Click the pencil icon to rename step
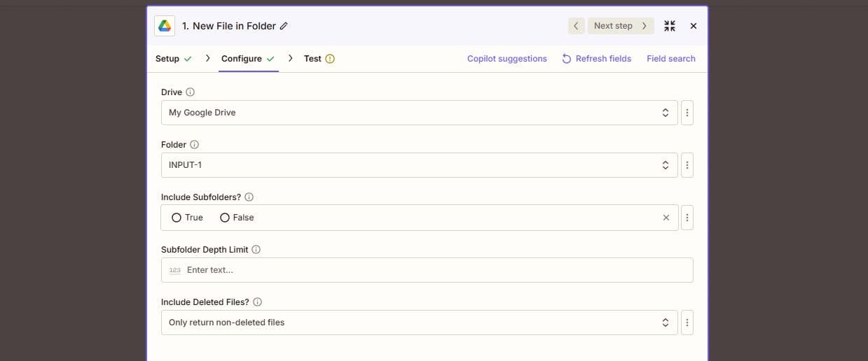Viewport: 868px width, 361px height. pyautogui.click(x=284, y=26)
